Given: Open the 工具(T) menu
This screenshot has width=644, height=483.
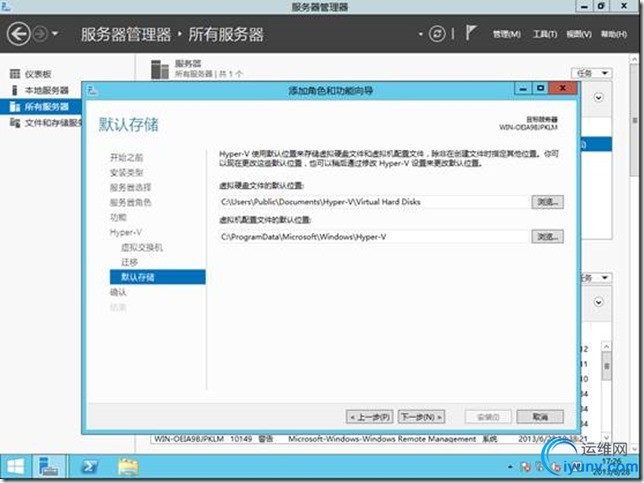Looking at the screenshot, I should pyautogui.click(x=545, y=34).
